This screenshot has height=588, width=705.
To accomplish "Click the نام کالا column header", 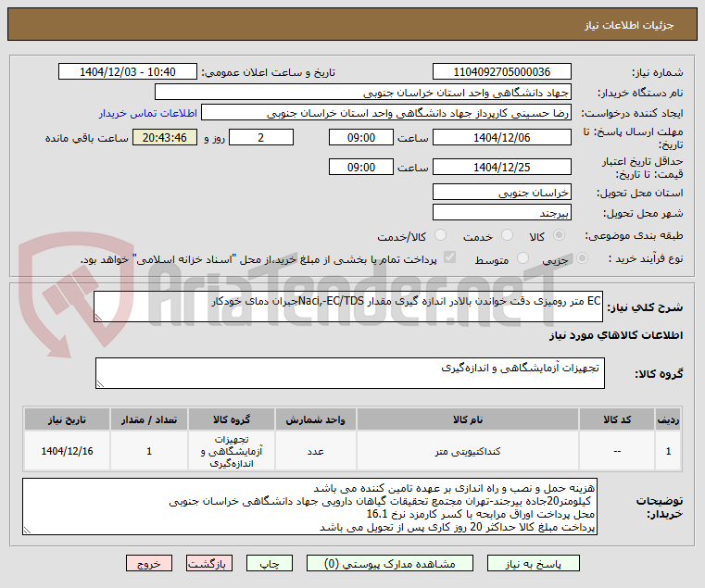I will [x=468, y=419].
